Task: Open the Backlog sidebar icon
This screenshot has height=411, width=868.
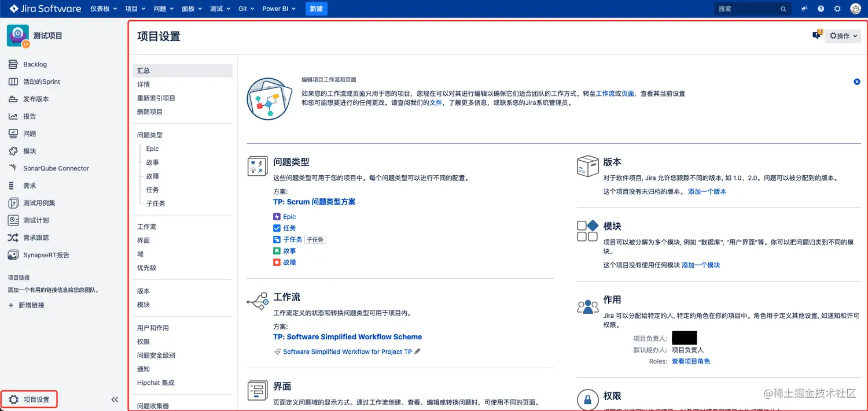Action: (x=13, y=64)
